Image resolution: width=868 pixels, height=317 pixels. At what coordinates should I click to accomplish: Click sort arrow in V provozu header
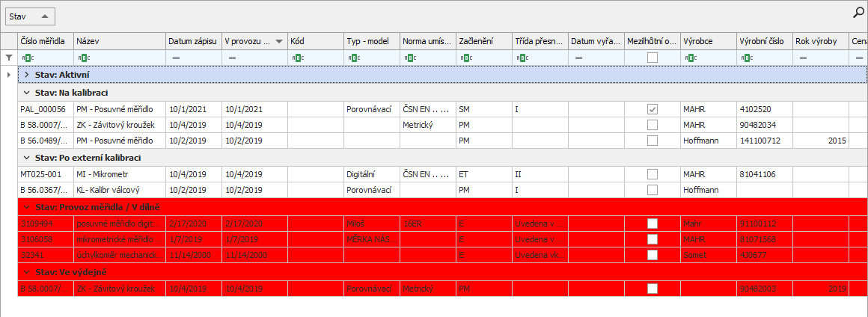click(x=278, y=41)
